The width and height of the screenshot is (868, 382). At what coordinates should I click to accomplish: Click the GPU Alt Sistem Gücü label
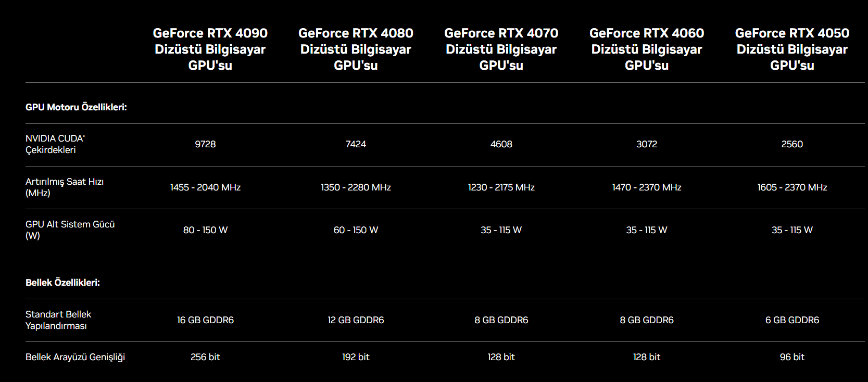[70, 230]
